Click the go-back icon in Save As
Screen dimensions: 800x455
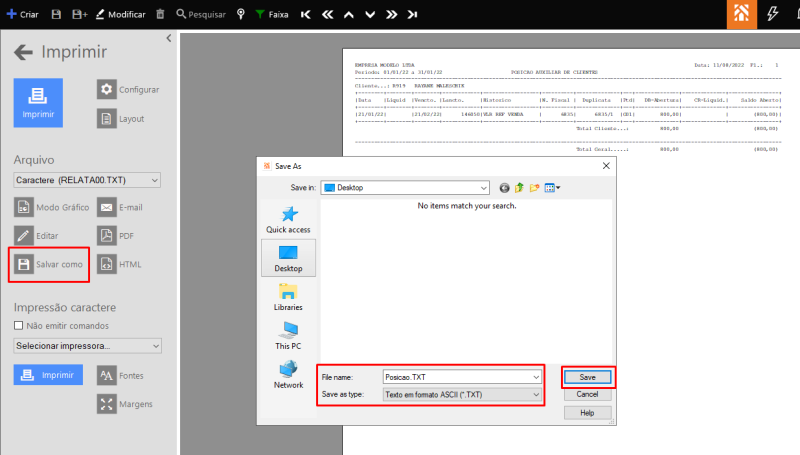pyautogui.click(x=504, y=188)
